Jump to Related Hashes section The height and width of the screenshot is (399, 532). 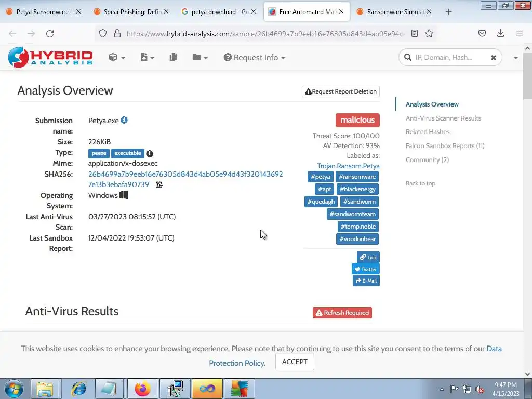(x=428, y=131)
